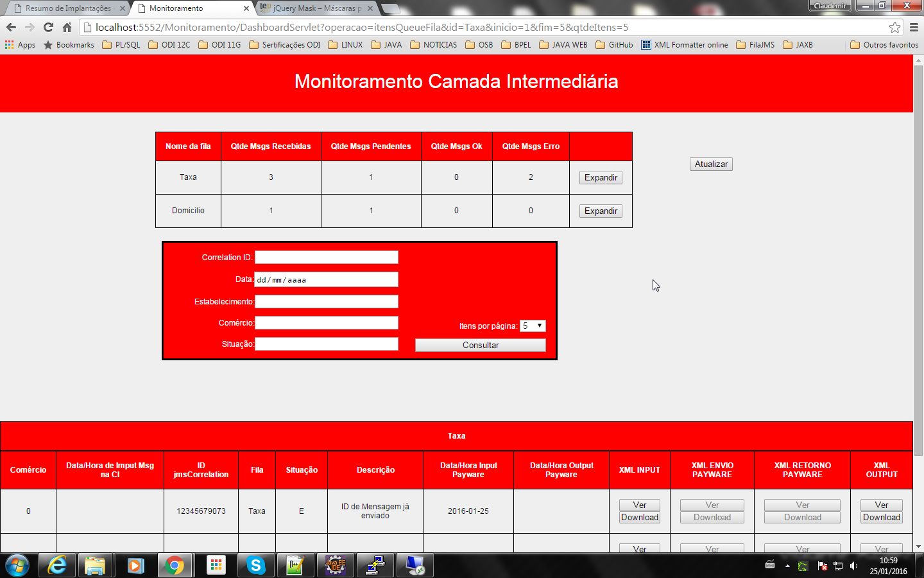
Task: Click Ver under XML OUTPUT for 12345679073
Action: (x=882, y=505)
